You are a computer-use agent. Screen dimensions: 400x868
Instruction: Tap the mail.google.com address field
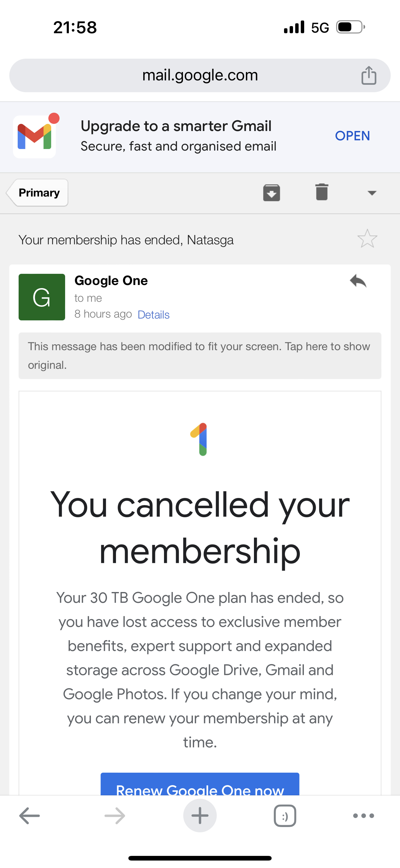[200, 75]
